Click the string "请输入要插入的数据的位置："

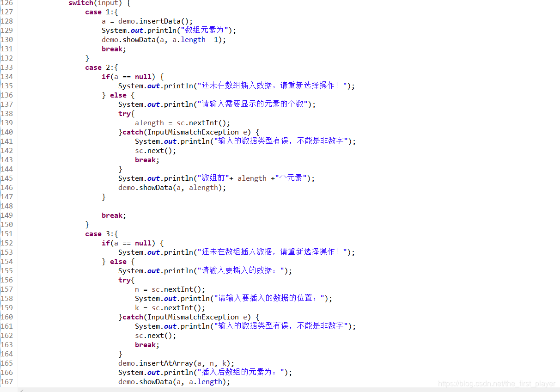(x=269, y=299)
